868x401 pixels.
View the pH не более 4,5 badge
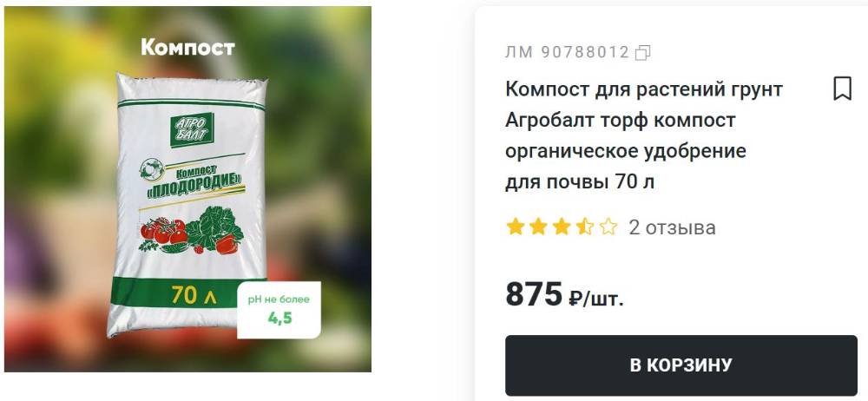pyautogui.click(x=279, y=310)
